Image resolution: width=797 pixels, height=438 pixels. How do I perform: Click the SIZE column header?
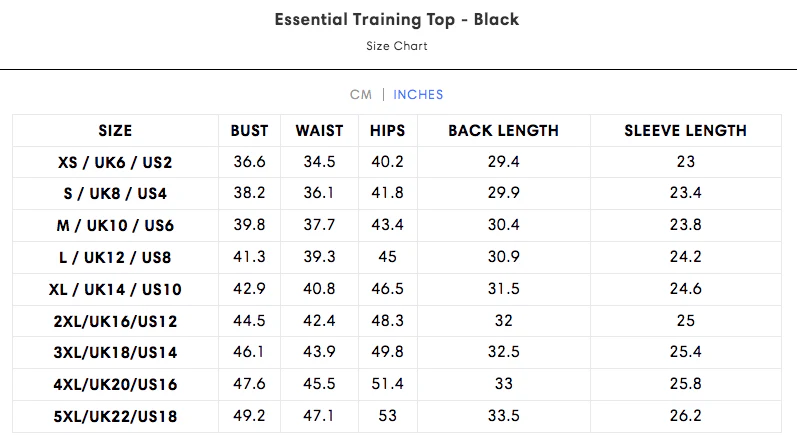pos(115,131)
